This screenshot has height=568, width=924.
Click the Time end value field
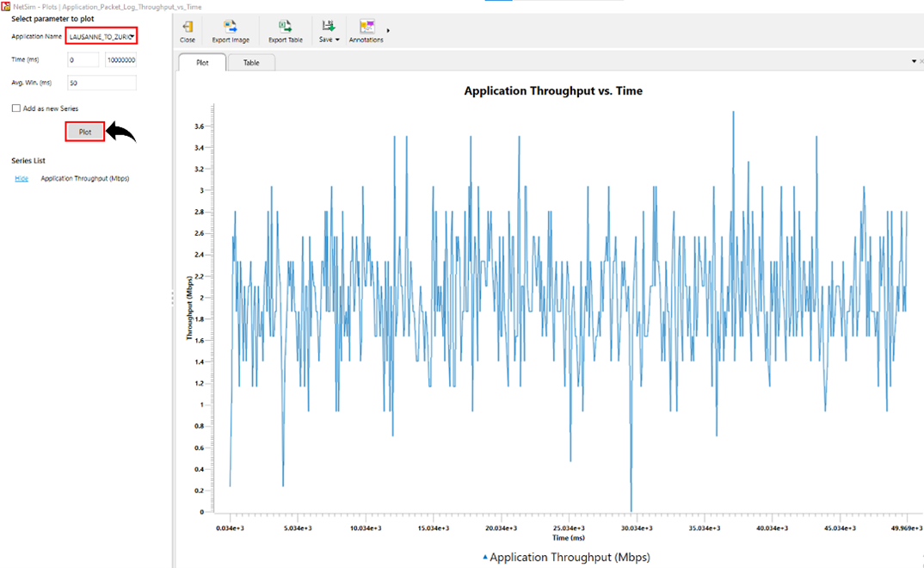[120, 60]
